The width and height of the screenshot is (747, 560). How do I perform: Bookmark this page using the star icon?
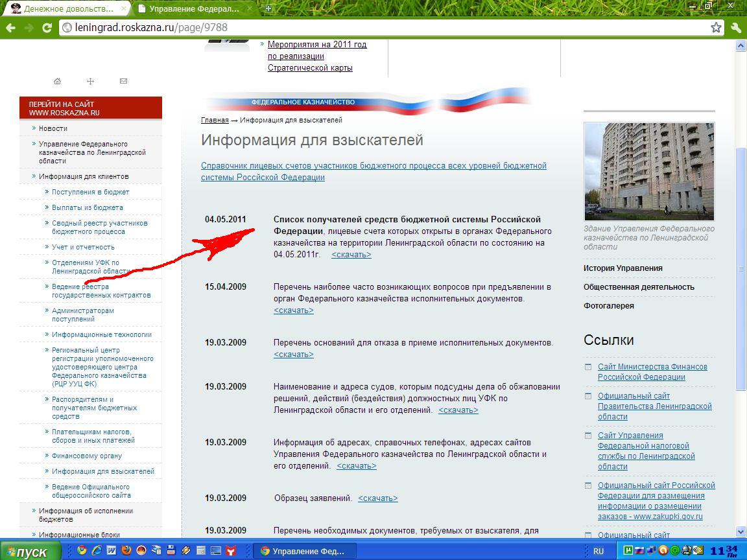click(716, 28)
